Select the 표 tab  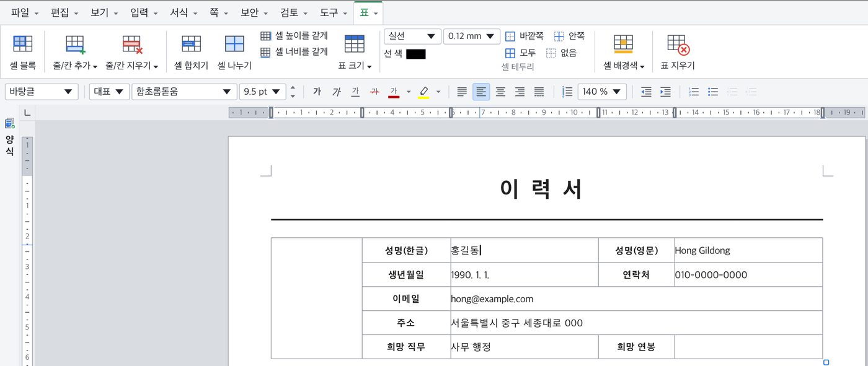(x=368, y=12)
